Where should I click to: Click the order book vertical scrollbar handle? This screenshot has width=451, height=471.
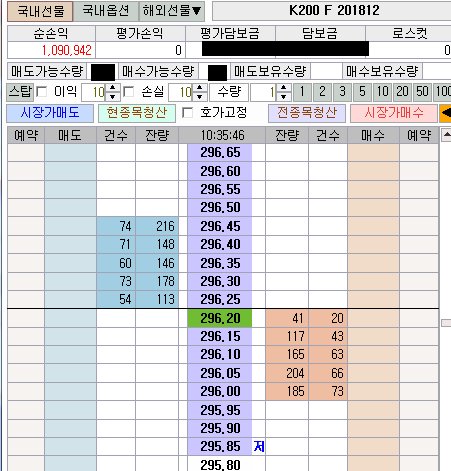(x=446, y=323)
